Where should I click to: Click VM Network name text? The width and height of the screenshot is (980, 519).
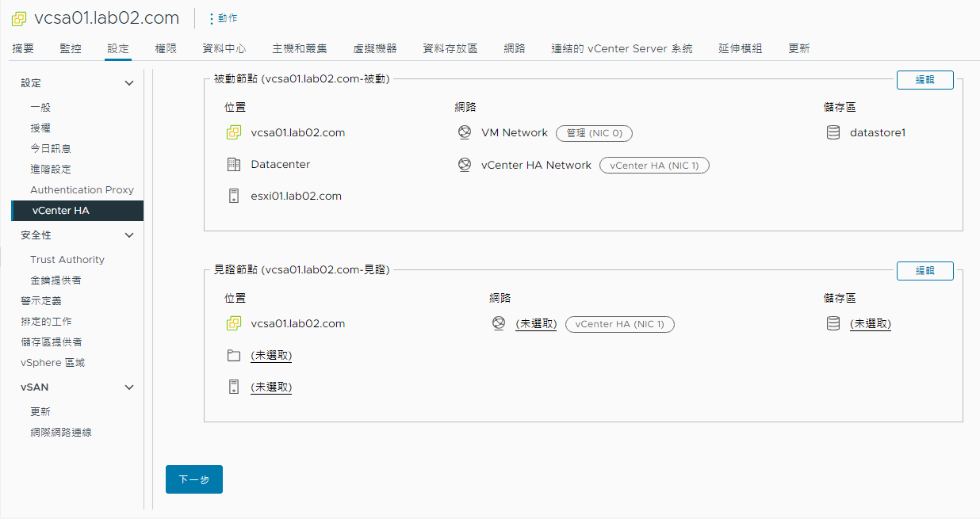515,132
